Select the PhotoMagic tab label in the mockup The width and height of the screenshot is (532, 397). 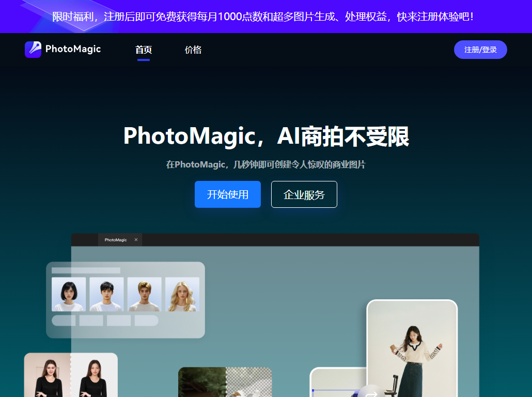[115, 240]
